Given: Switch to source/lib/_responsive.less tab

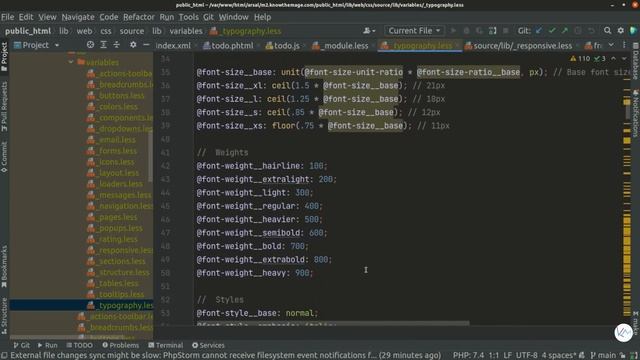Looking at the screenshot, I should coord(518,45).
